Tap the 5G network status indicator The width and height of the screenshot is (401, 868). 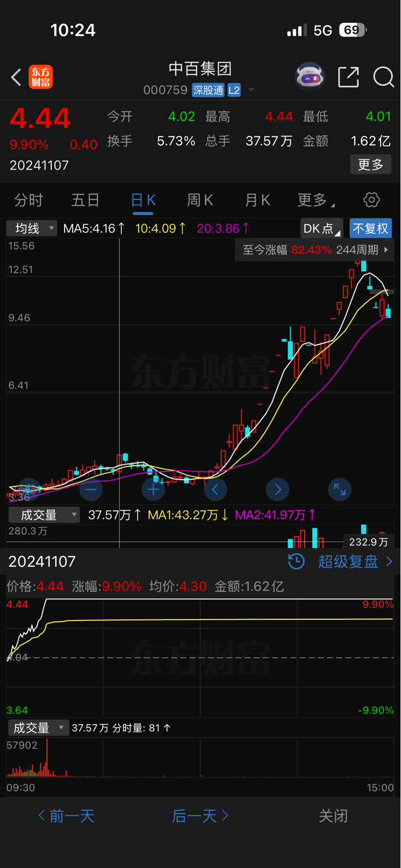click(323, 30)
